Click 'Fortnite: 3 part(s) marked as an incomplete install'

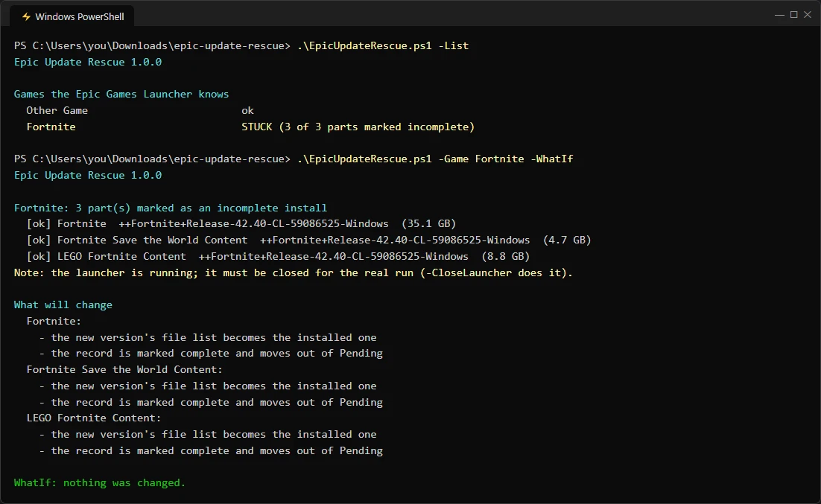171,208
